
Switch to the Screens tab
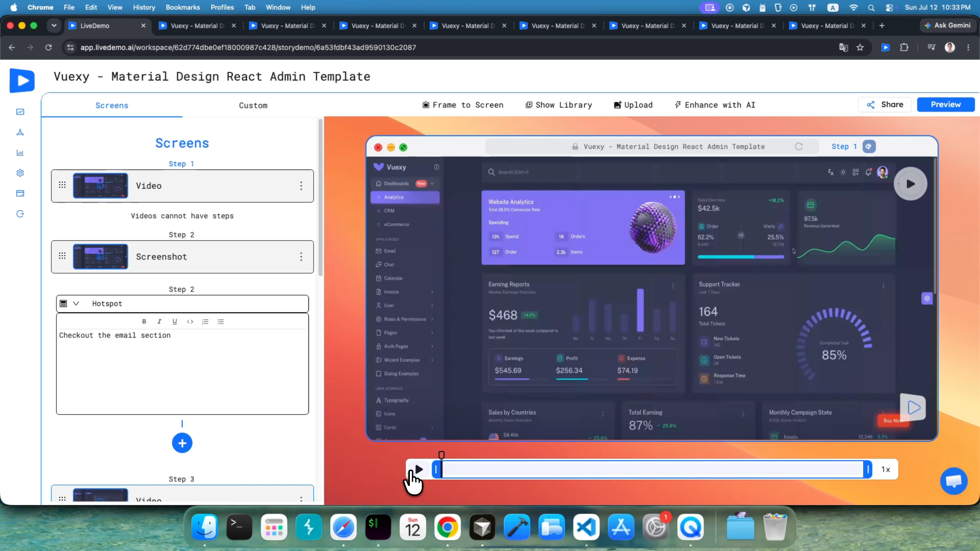112,105
